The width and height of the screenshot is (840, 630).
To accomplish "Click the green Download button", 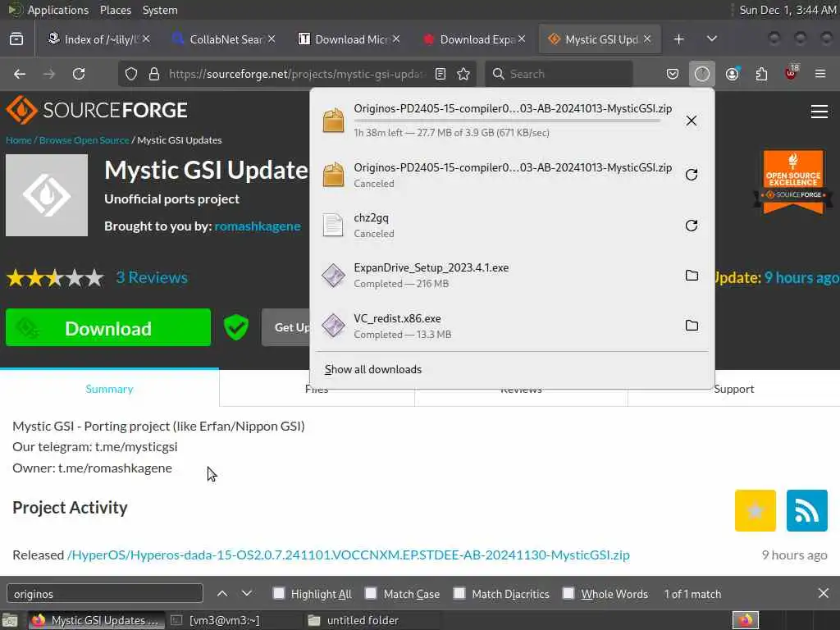I will (108, 327).
